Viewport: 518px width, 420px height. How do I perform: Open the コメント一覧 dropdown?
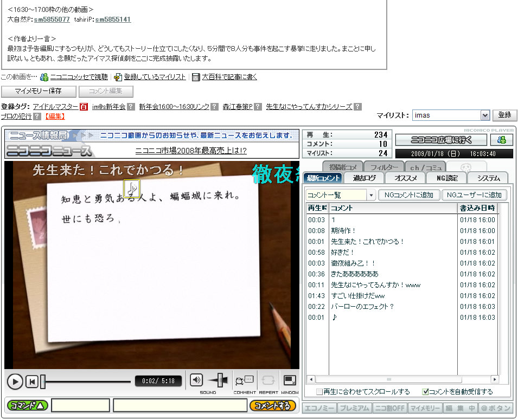(371, 195)
